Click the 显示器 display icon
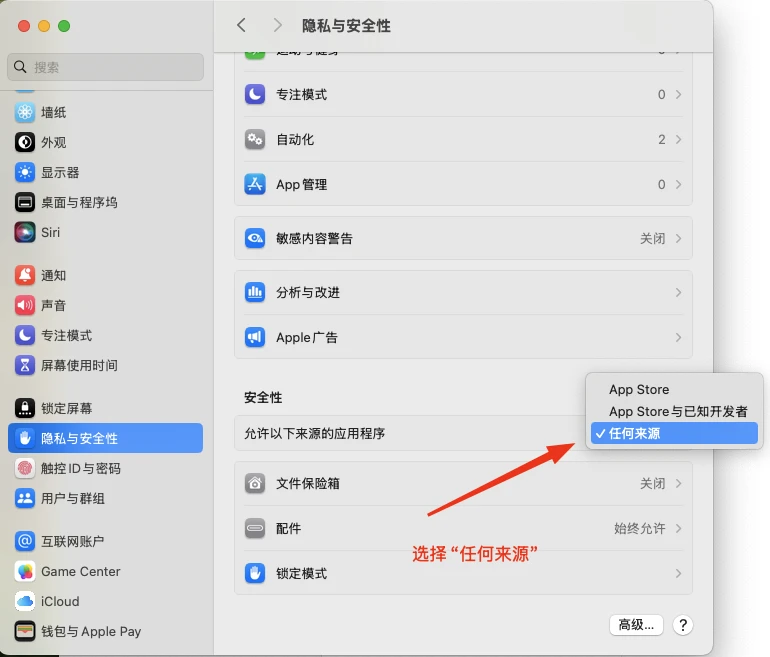The width and height of the screenshot is (770, 657). pyautogui.click(x=25, y=172)
